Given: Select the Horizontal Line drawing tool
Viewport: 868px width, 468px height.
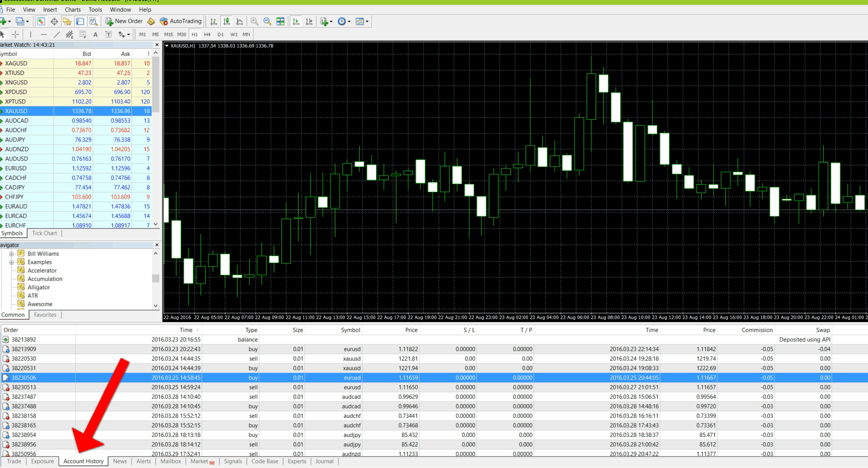Looking at the screenshot, I should (x=44, y=34).
